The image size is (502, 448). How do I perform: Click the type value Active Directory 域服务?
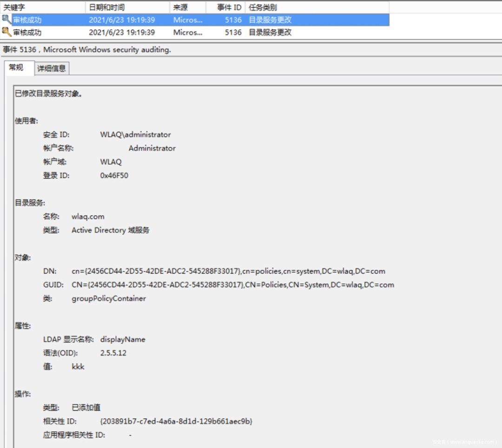pos(111,230)
